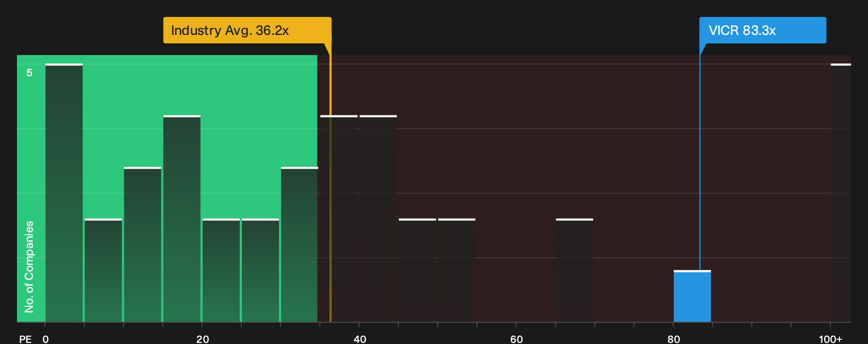The height and width of the screenshot is (344, 868).
Task: Click the x-axis label 40
Action: coord(359,339)
